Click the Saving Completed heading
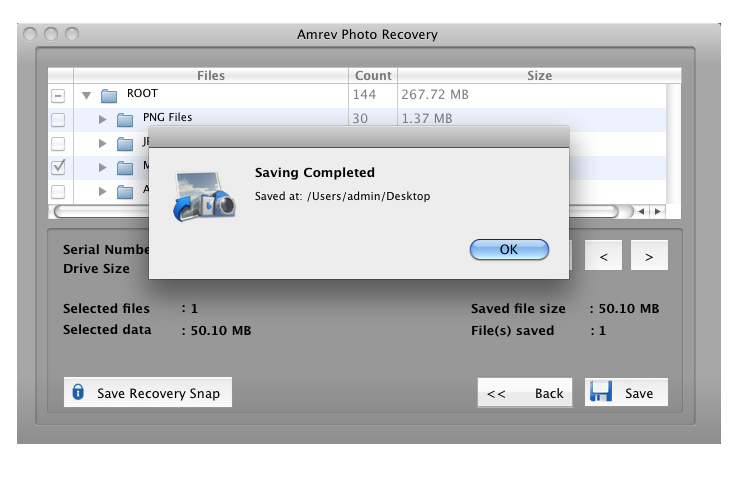This screenshot has width=733, height=481. point(315,172)
